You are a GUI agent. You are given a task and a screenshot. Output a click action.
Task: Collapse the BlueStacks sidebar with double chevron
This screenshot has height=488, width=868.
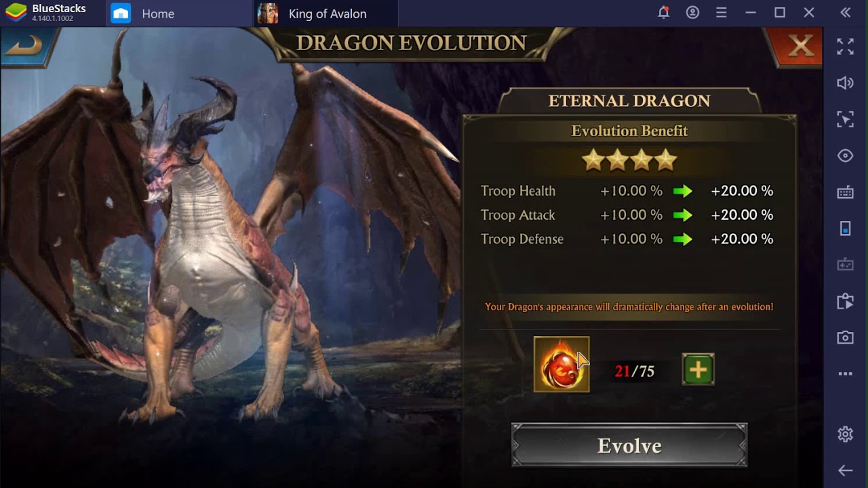click(x=845, y=13)
